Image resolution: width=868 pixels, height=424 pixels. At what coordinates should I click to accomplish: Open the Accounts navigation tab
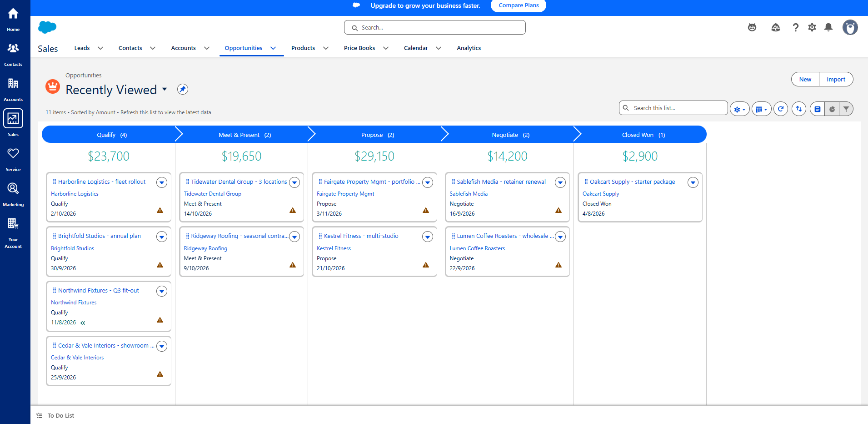tap(183, 48)
